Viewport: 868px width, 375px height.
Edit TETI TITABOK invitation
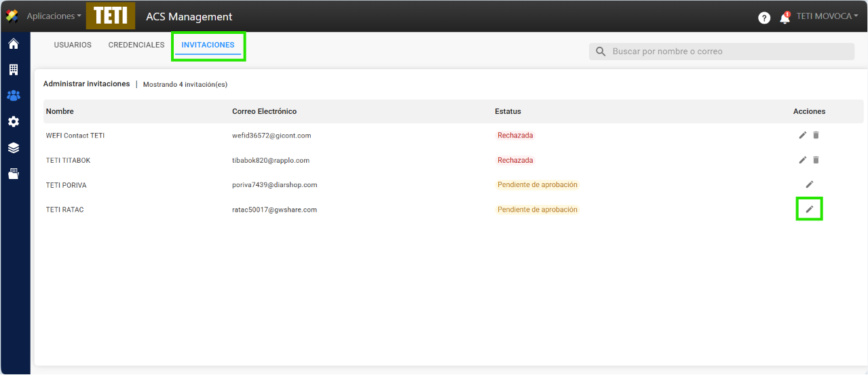(803, 160)
